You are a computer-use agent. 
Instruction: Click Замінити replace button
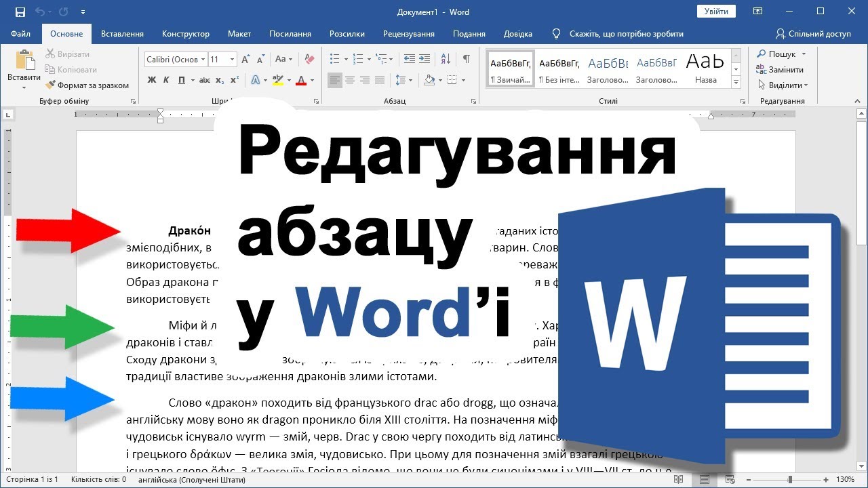pos(780,69)
